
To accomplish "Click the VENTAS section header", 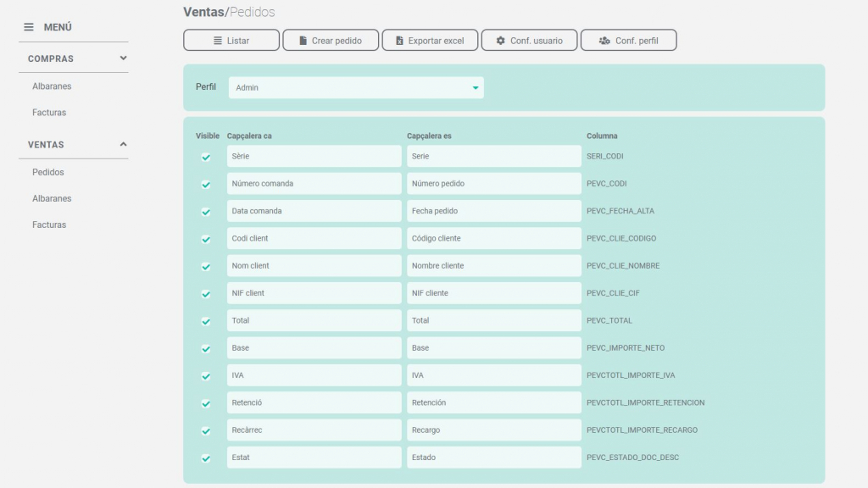I will 74,144.
